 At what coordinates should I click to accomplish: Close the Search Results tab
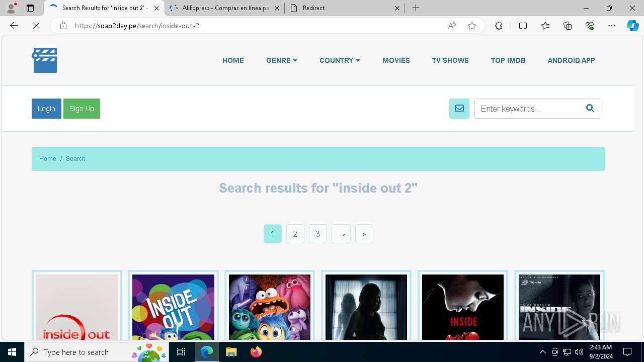point(156,8)
